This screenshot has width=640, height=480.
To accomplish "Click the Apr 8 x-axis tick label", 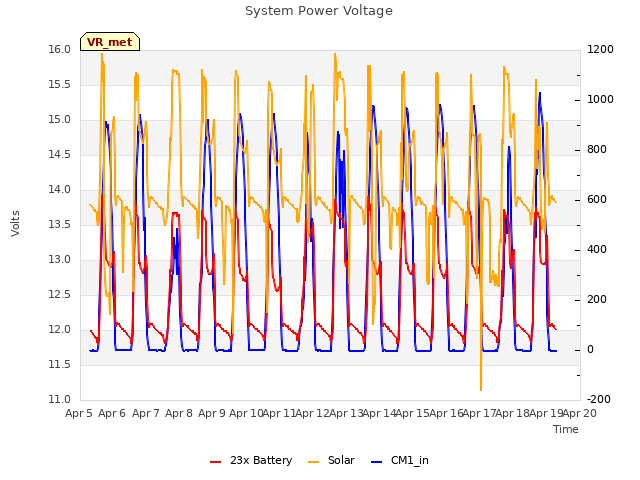I will (x=179, y=413).
